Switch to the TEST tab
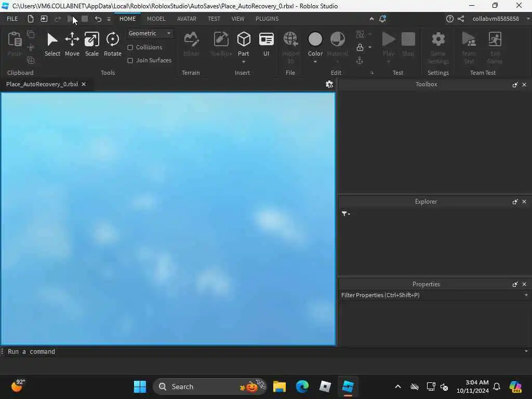This screenshot has width=532, height=399. pyautogui.click(x=214, y=19)
